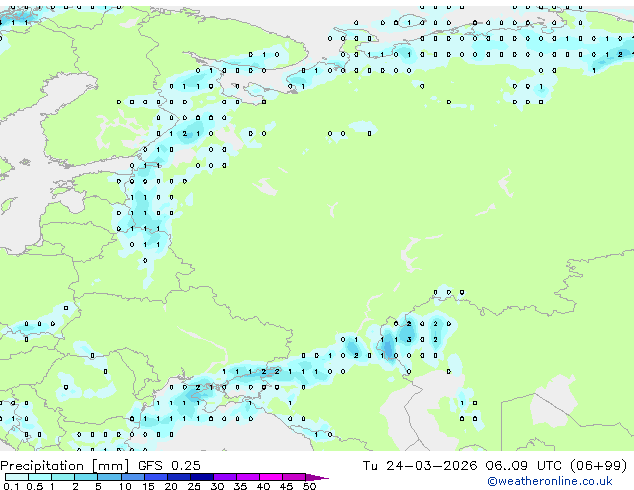
Task: Pick the 5–10 mm legend color swatch
Action: [x=109, y=477]
